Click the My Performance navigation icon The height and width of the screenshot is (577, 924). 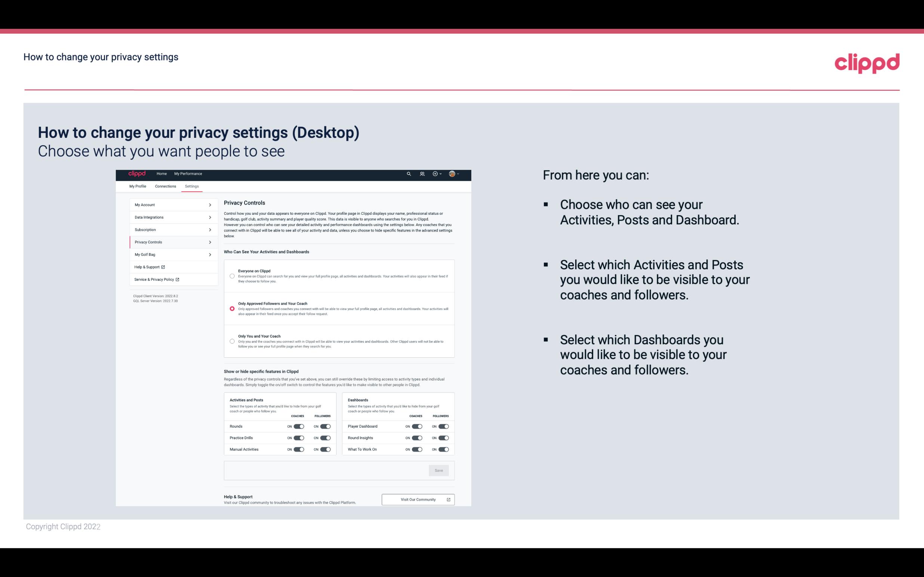pos(188,174)
